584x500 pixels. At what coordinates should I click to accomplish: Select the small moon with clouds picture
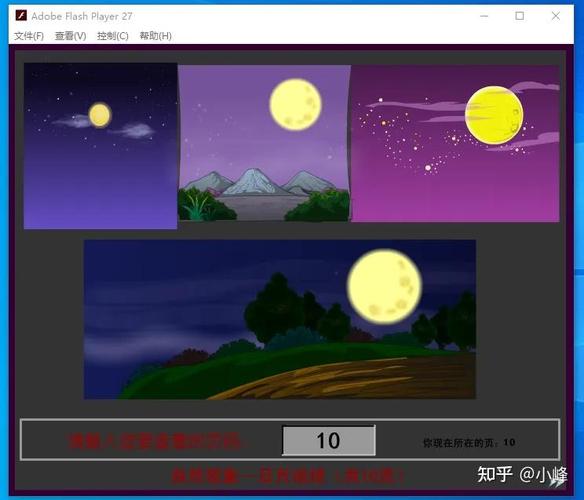coord(100,146)
